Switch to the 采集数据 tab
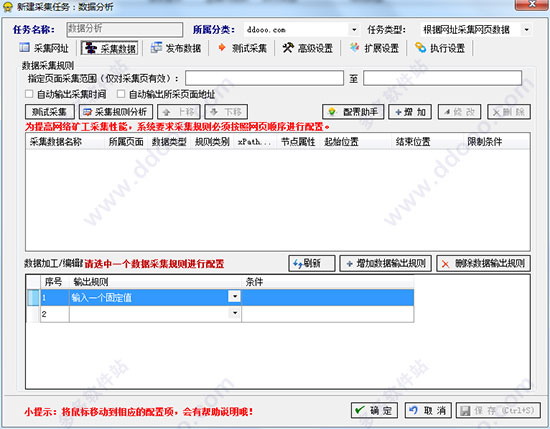 click(109, 48)
